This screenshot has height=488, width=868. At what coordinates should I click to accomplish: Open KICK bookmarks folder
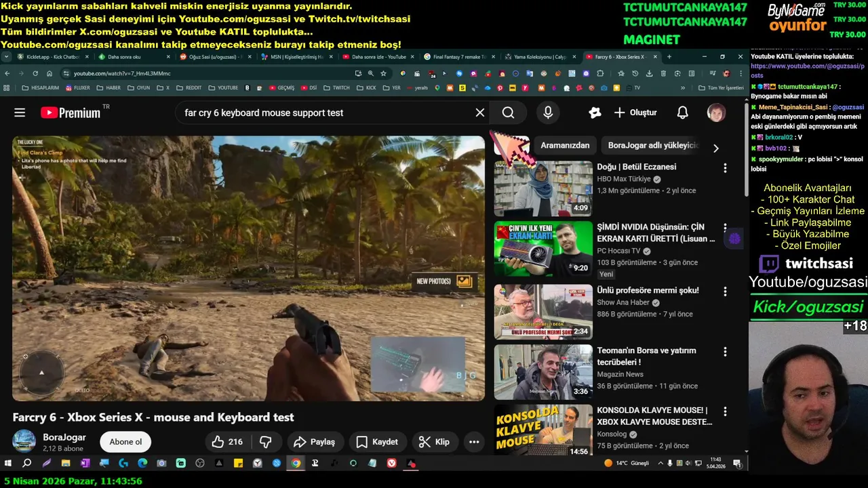coord(366,87)
